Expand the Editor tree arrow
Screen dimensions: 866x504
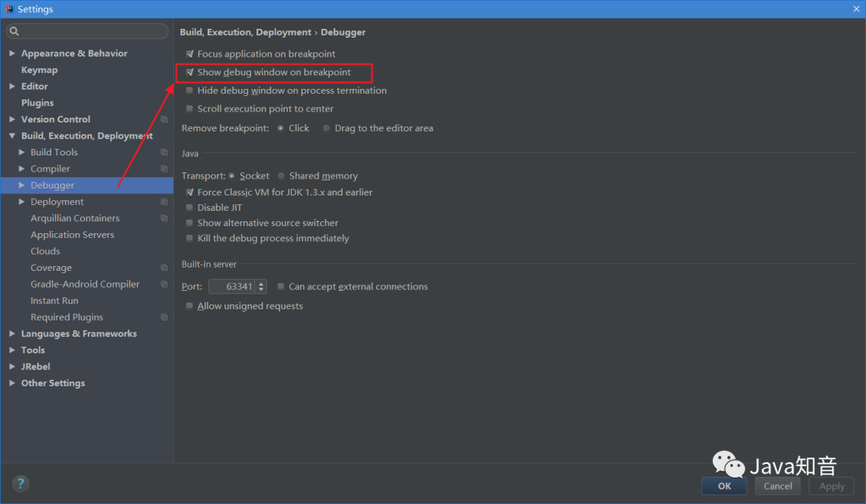tap(12, 87)
